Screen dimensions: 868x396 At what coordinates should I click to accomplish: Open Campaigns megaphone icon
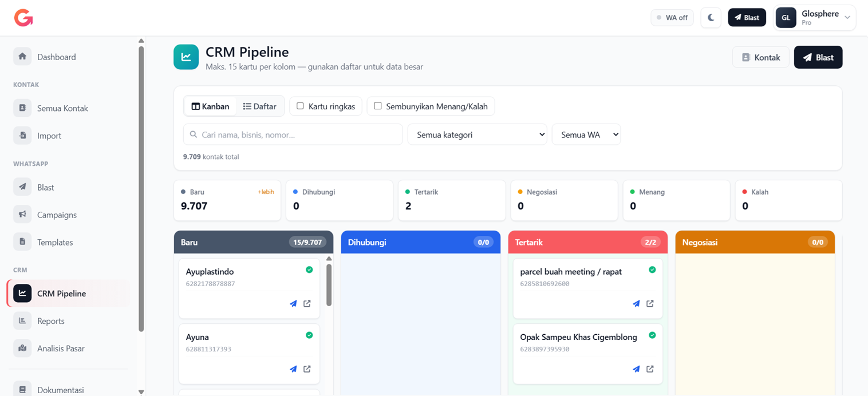pyautogui.click(x=22, y=215)
